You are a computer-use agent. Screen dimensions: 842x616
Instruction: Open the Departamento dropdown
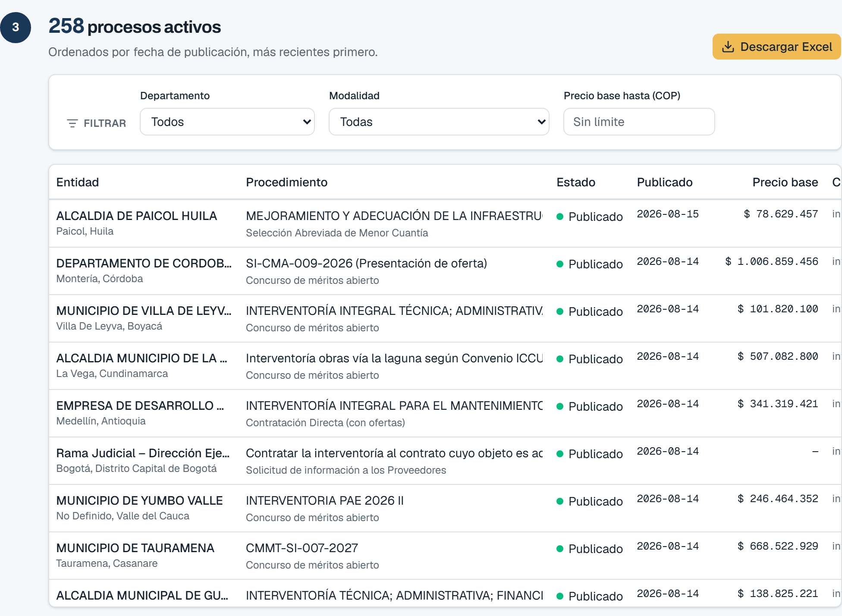(227, 122)
